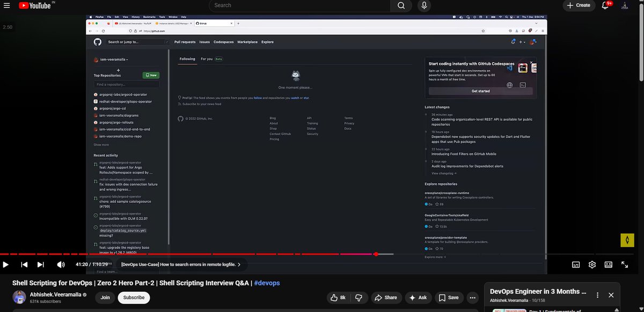Viewport: 644px width, 312px height.
Task: Open the #devops hashtag link
Action: [267, 283]
